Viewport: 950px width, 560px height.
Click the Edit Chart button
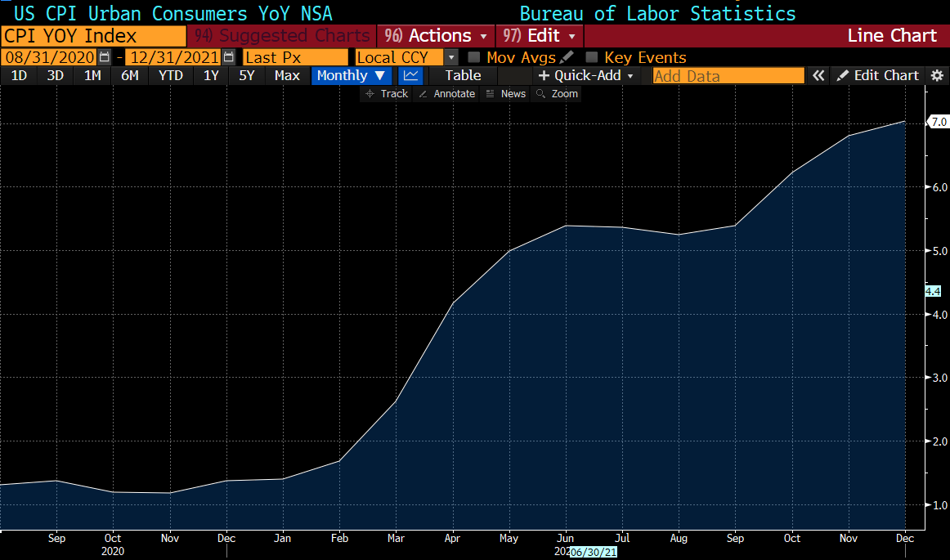[878, 75]
